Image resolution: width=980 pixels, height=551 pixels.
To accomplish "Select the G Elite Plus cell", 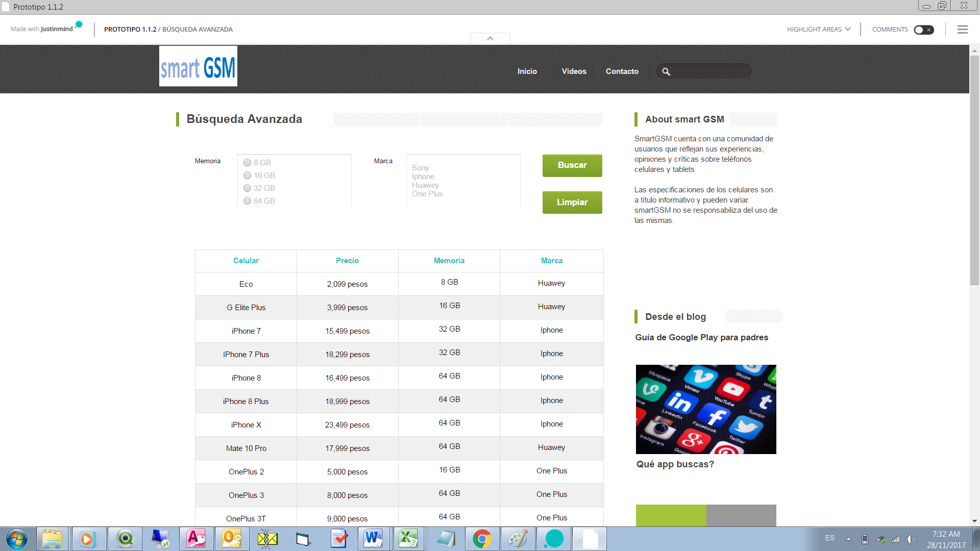I will tap(246, 308).
